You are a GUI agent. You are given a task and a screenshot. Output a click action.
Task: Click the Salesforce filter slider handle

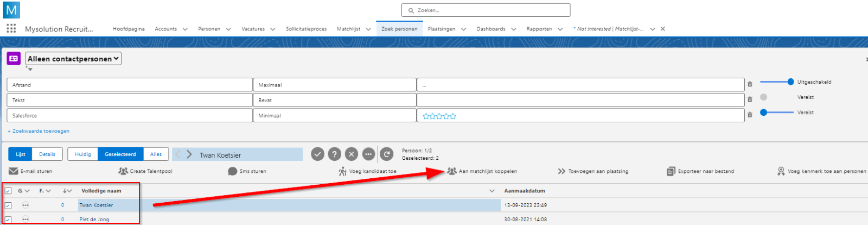(x=764, y=112)
